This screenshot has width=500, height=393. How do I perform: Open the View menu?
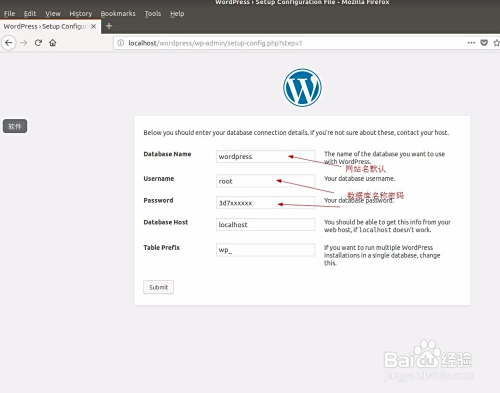(x=53, y=14)
